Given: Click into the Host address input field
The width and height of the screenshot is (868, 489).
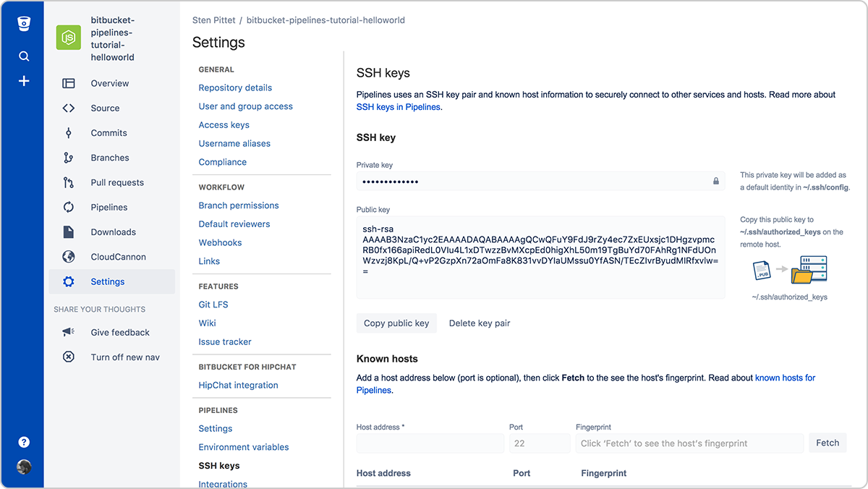Looking at the screenshot, I should [430, 443].
